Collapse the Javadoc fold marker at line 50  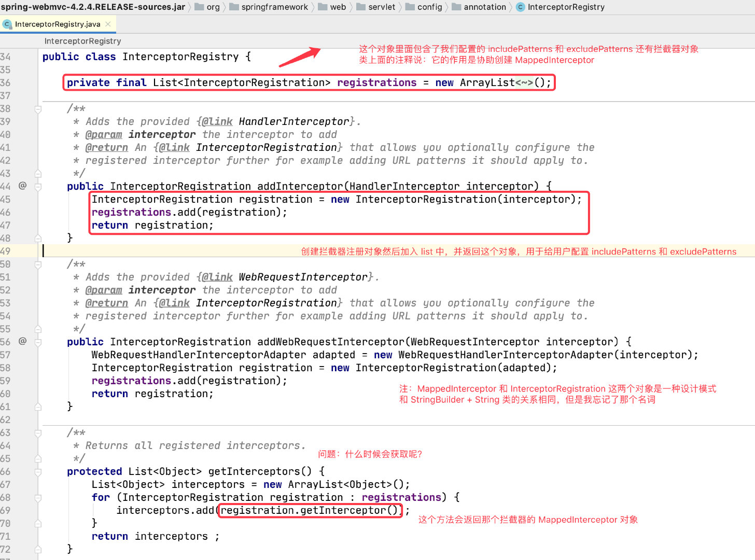pos(38,264)
